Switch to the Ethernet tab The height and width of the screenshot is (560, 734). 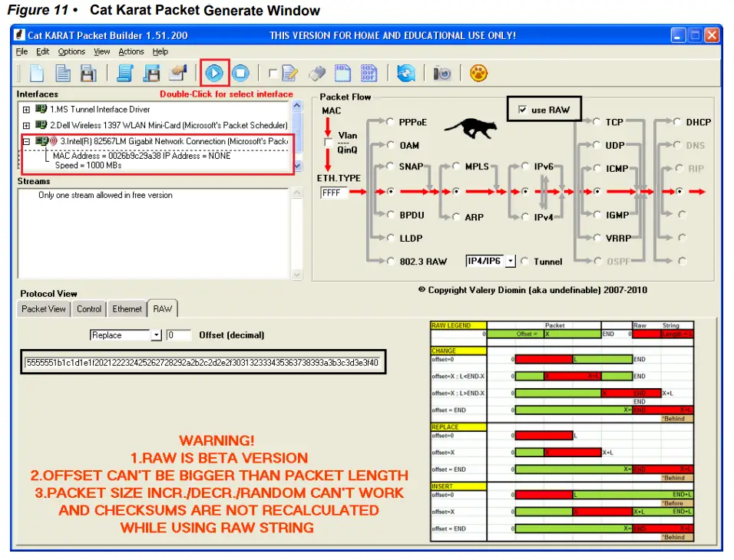tap(127, 308)
